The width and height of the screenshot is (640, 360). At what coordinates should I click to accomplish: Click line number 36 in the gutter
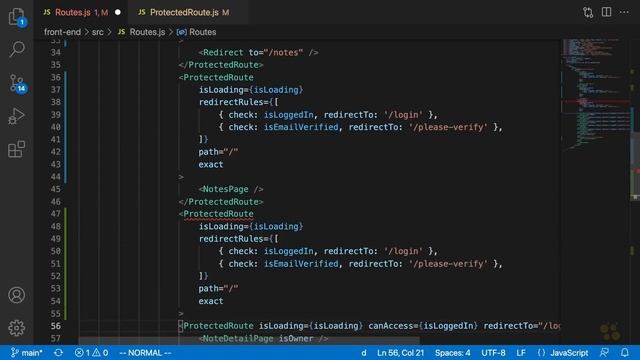click(x=56, y=77)
